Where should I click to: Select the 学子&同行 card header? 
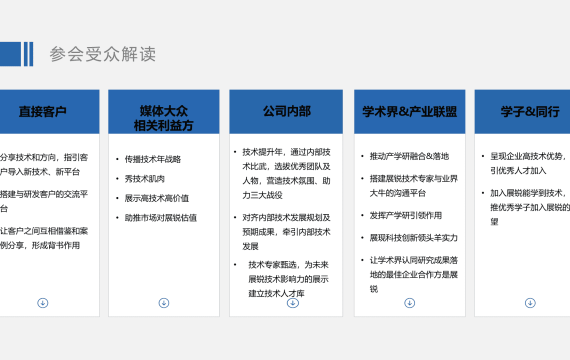[522, 112]
